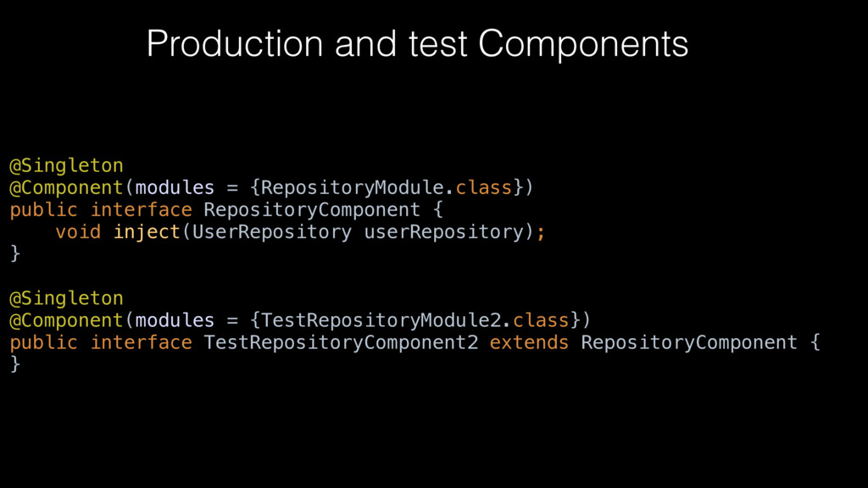This screenshot has width=868, height=488.
Task: Click the UserRepository parameter type
Action: [x=272, y=232]
